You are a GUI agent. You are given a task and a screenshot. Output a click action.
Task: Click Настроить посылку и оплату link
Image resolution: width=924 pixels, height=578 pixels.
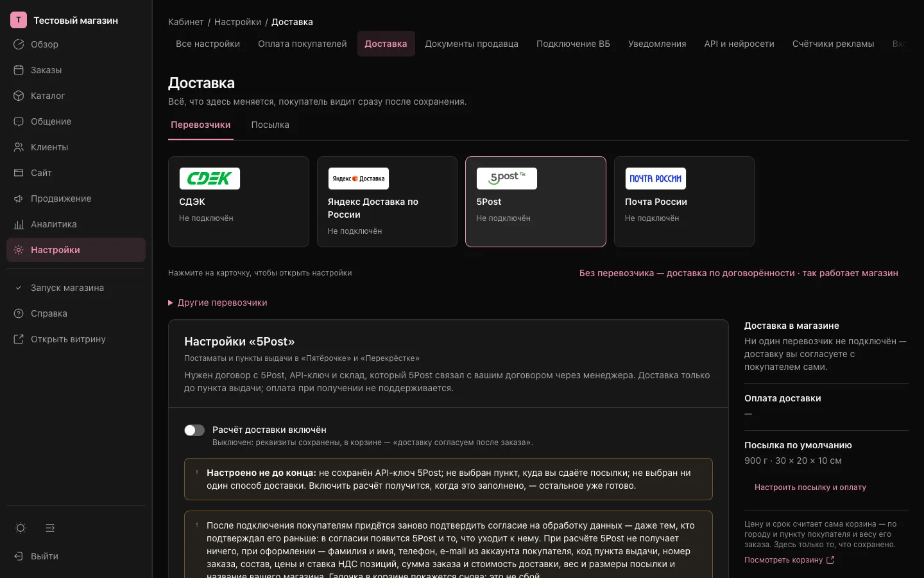(810, 487)
